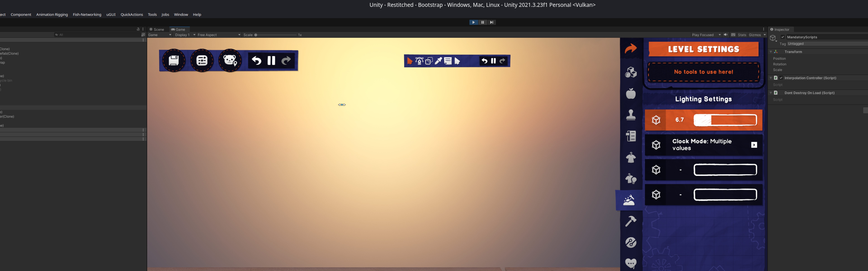The width and height of the screenshot is (868, 271).
Task: Open the Animation Rigging menu
Action: coord(52,14)
